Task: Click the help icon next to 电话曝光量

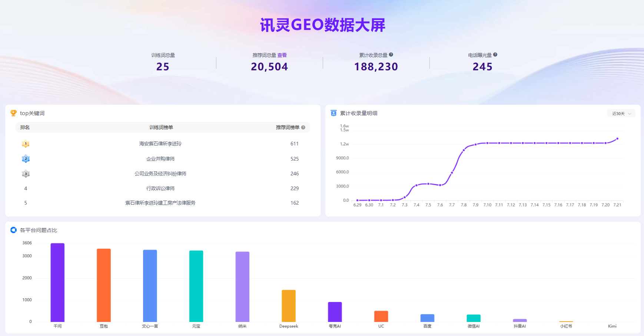Action: [x=495, y=54]
